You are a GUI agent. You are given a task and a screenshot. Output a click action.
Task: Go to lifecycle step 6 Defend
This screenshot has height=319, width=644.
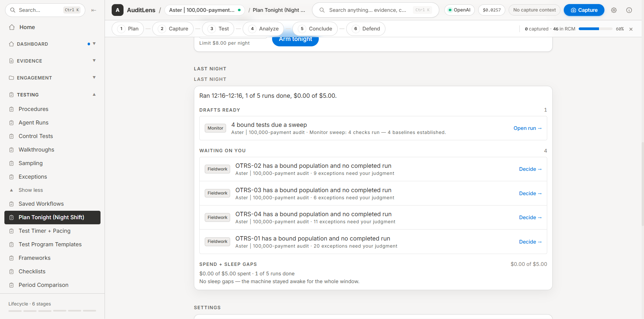[366, 29]
